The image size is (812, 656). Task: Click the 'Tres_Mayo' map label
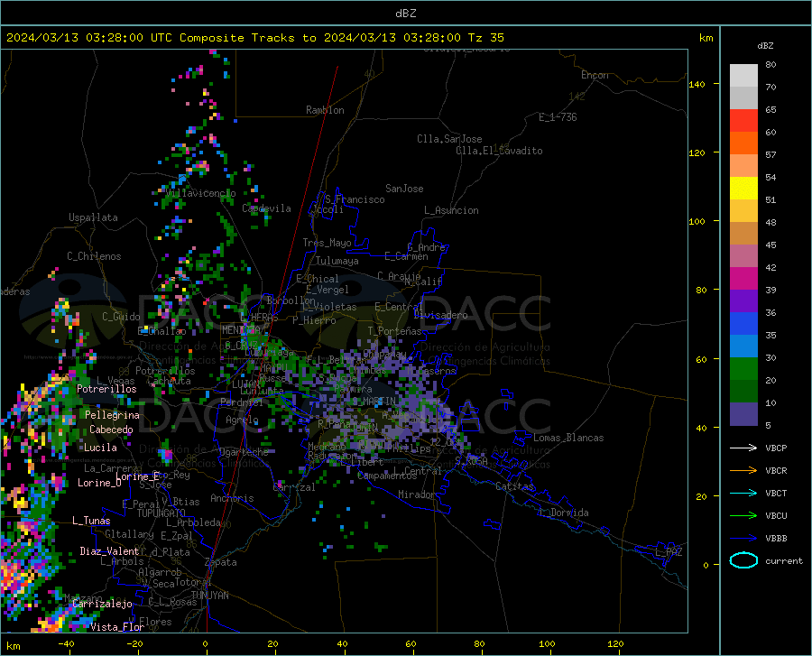point(327,243)
